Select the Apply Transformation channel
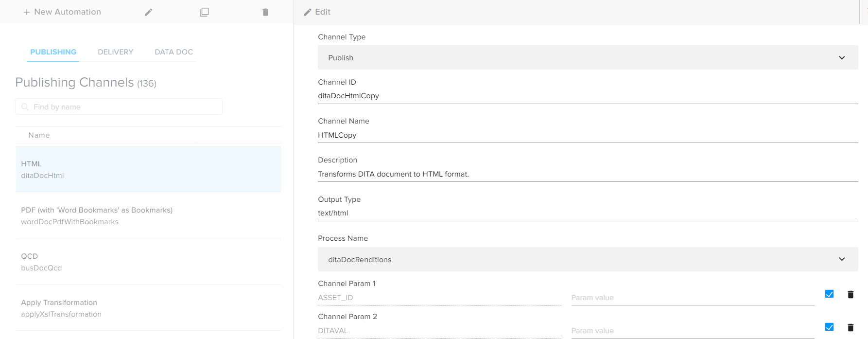 [x=148, y=308]
